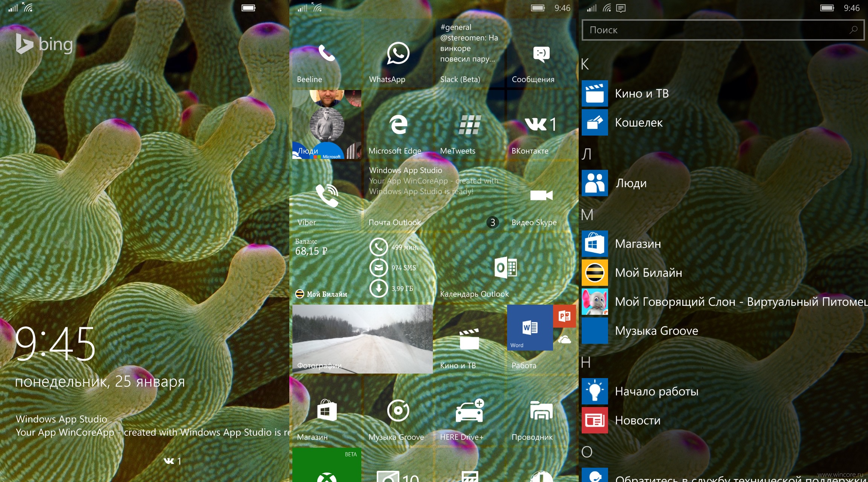868x482 pixels.
Task: Open the Люди contacts tile
Action: pyautogui.click(x=327, y=125)
